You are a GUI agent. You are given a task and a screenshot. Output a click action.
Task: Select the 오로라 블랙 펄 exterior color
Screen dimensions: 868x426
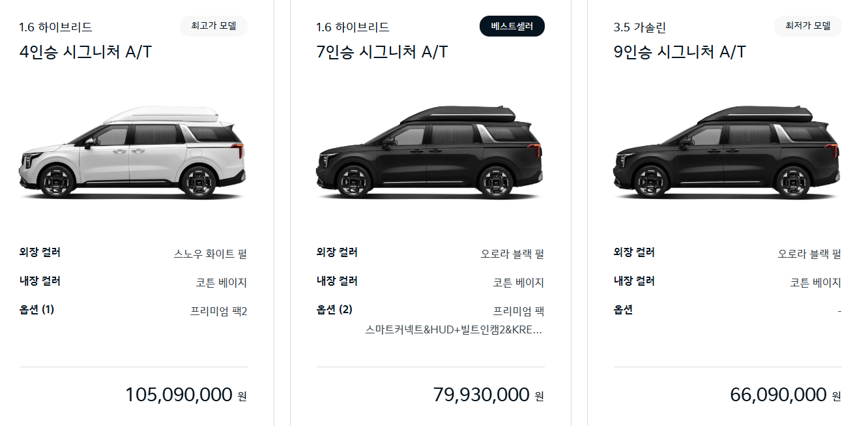tap(512, 252)
